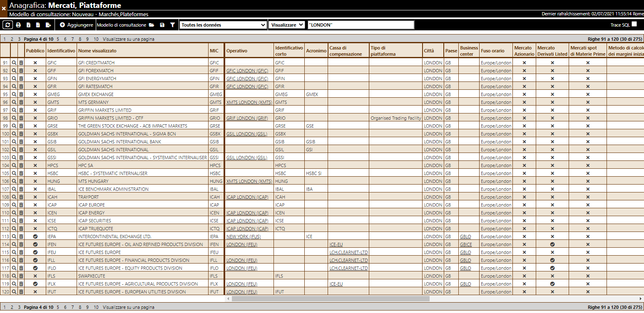Open saved consultation model folder icon
This screenshot has width=644, height=313.
click(x=152, y=25)
